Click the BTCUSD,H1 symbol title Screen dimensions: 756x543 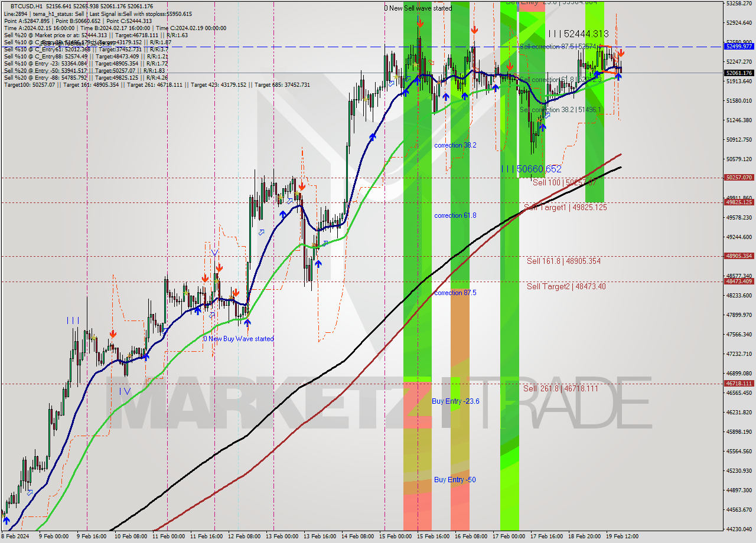27,6
